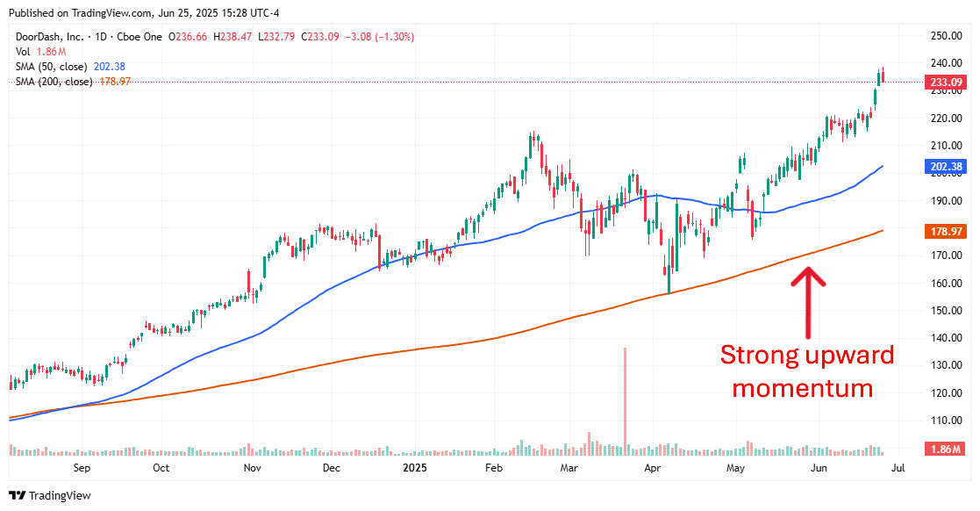Click the Apr label on time axis
This screenshot has width=980, height=511.
tap(652, 468)
